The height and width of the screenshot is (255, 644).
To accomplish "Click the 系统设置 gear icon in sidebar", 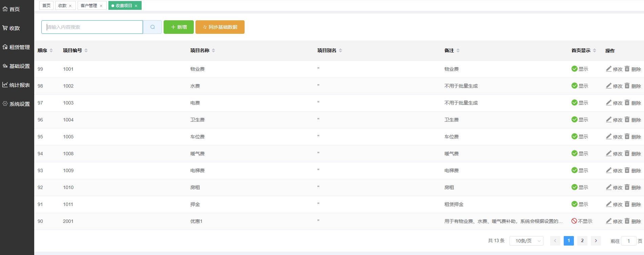I will tap(5, 104).
